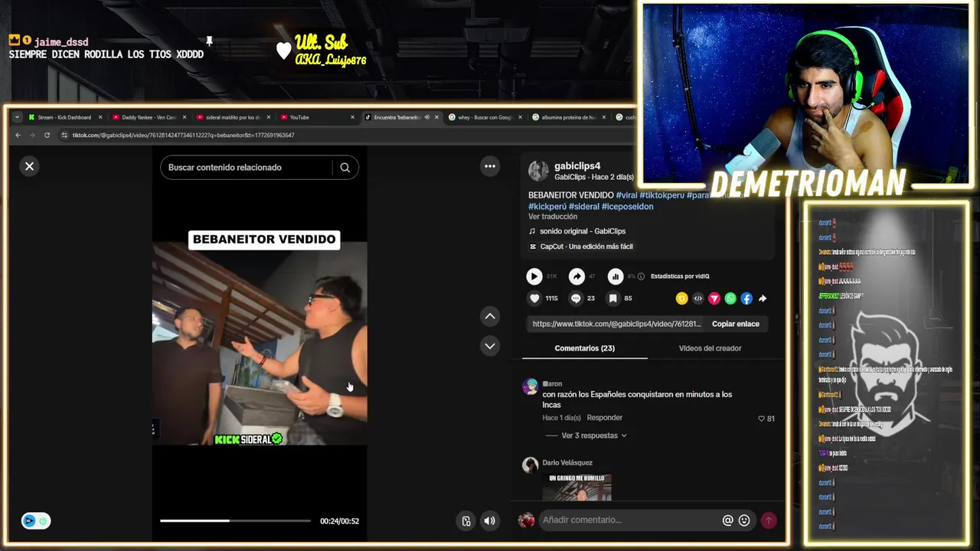Open the #kickperú hashtag
Image resolution: width=980 pixels, height=551 pixels.
tap(547, 207)
